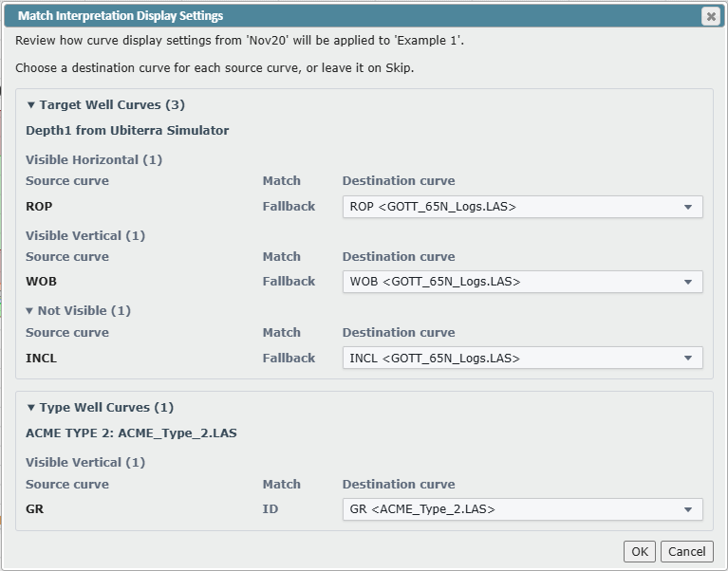Open destination dropdown for INCL curve
Viewport: 728px width, 571px height.
523,359
